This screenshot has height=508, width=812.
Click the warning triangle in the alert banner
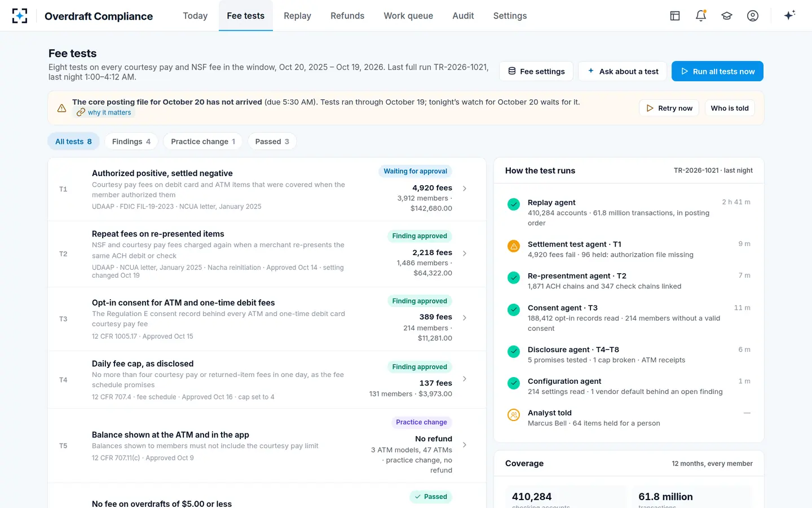(62, 108)
